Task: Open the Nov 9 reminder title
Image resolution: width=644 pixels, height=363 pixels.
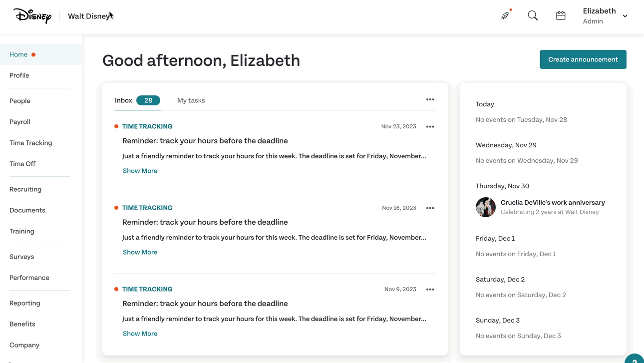Action: (205, 304)
